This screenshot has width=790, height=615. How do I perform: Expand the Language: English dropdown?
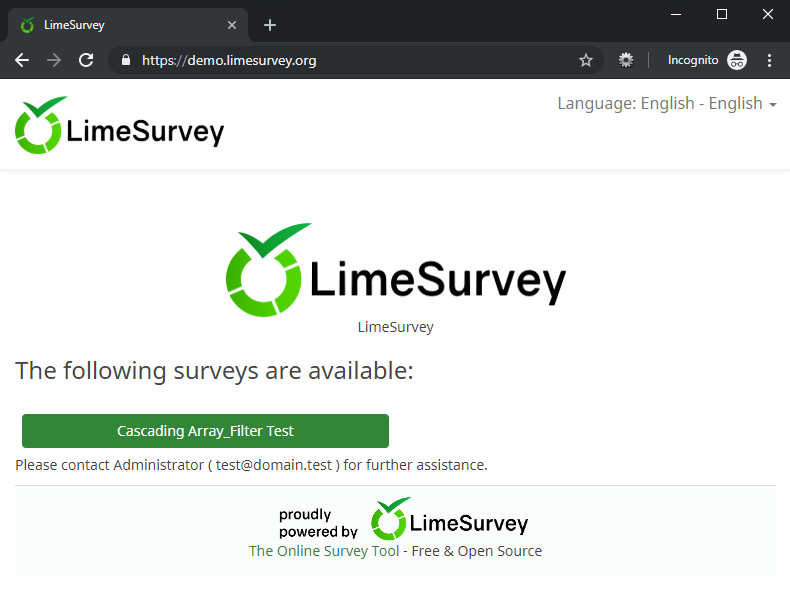(666, 104)
